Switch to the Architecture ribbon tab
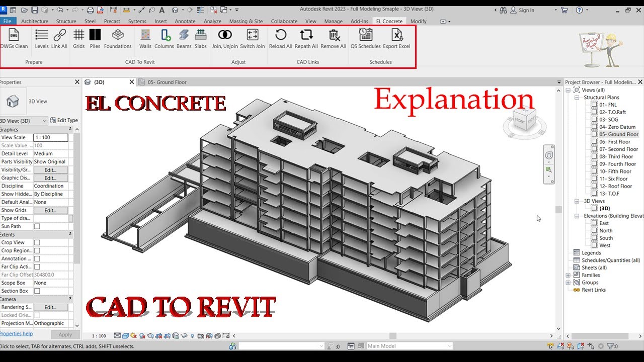Image resolution: width=644 pixels, height=362 pixels. click(35, 21)
